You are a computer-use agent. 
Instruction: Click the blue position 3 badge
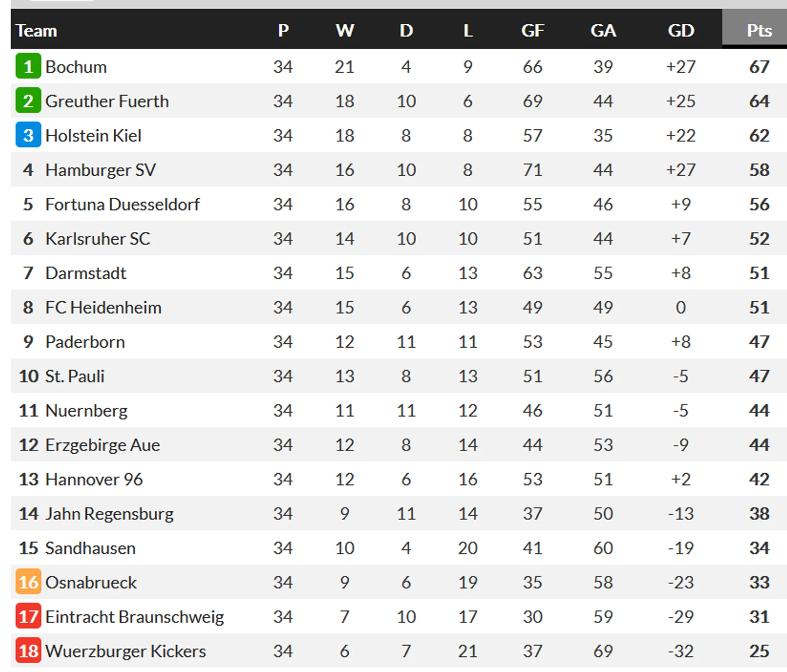click(28, 136)
